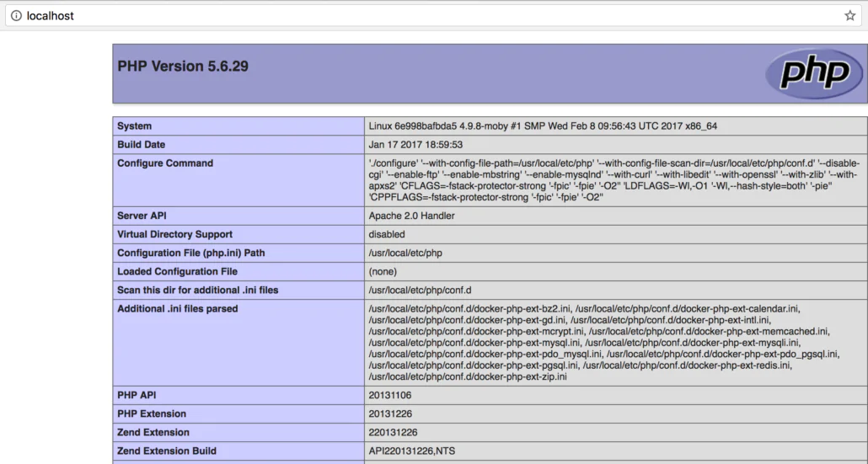This screenshot has width=868, height=464.
Task: Click Configuration File (php.ini) Path label
Action: (x=191, y=253)
